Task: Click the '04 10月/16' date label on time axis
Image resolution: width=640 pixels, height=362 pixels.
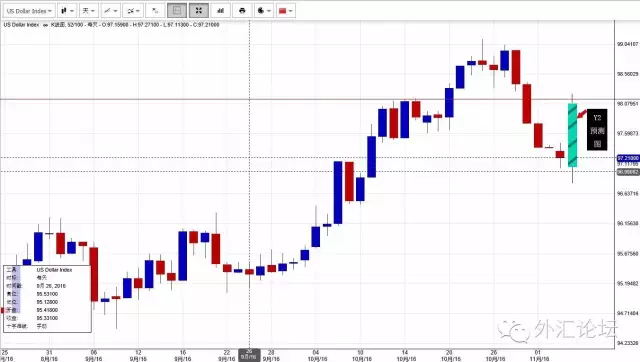Action: coord(317,355)
